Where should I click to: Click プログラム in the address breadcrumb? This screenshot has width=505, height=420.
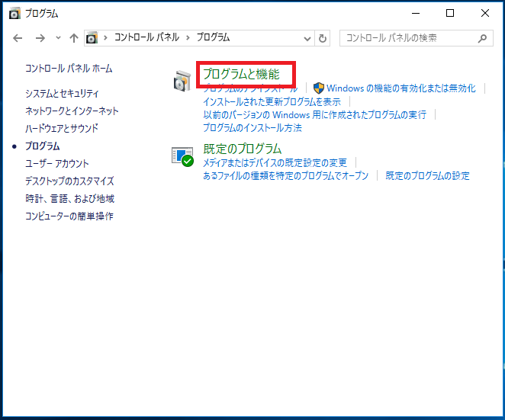pyautogui.click(x=213, y=37)
